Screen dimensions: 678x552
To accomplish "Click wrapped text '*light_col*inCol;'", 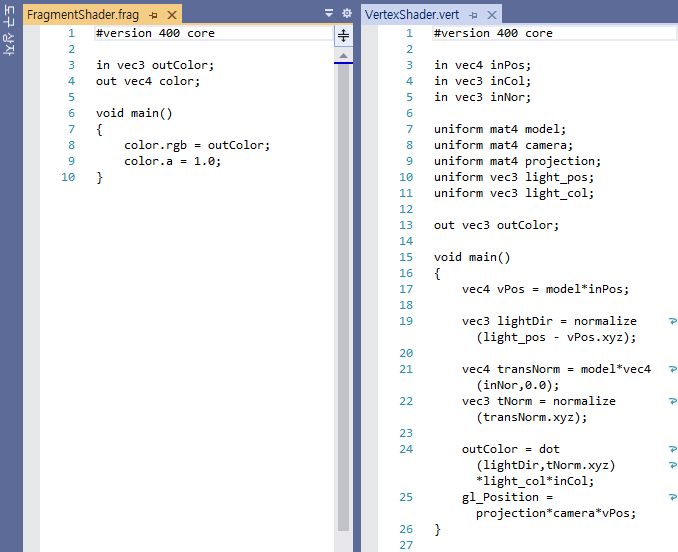I will (535, 481).
